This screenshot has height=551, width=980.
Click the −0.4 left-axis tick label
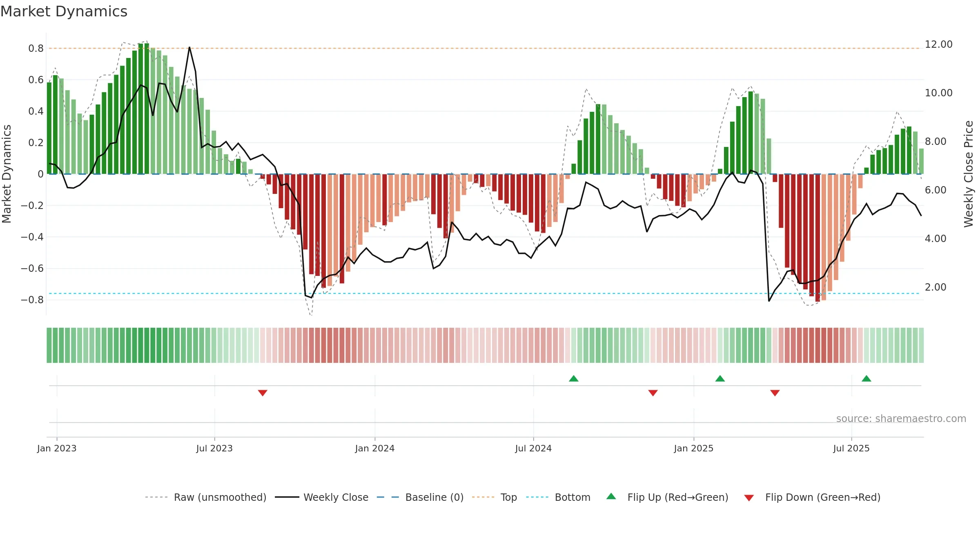click(x=32, y=237)
